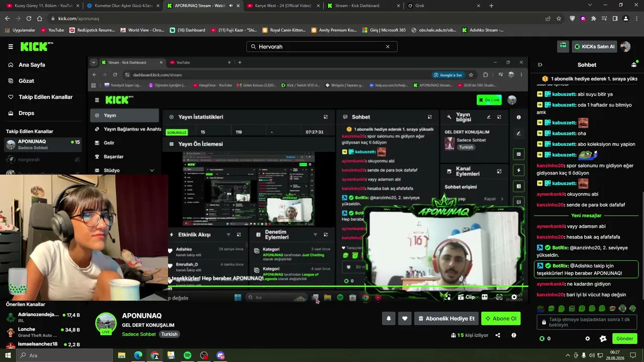Click the Turkish language tag

tap(169, 334)
